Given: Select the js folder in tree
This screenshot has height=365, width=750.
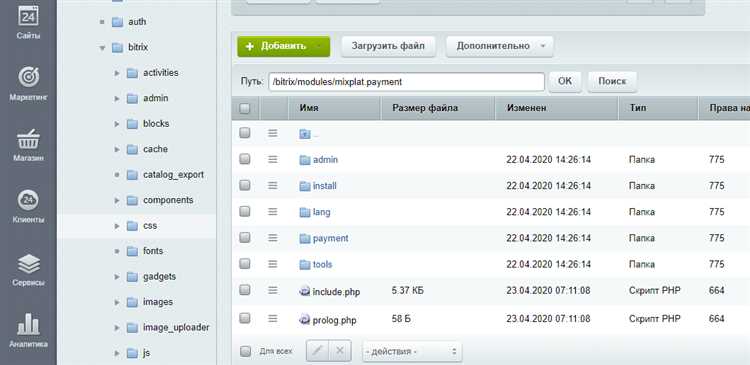Looking at the screenshot, I should (146, 354).
